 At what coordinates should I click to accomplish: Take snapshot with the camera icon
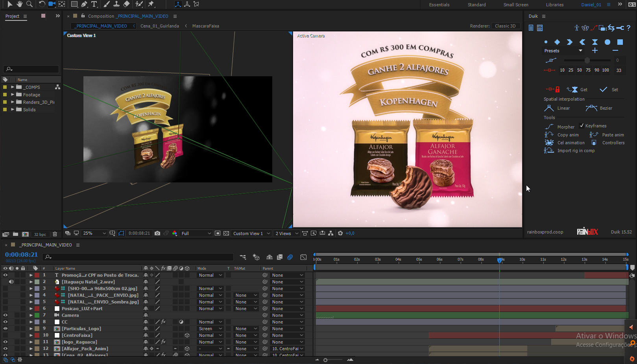(x=157, y=233)
